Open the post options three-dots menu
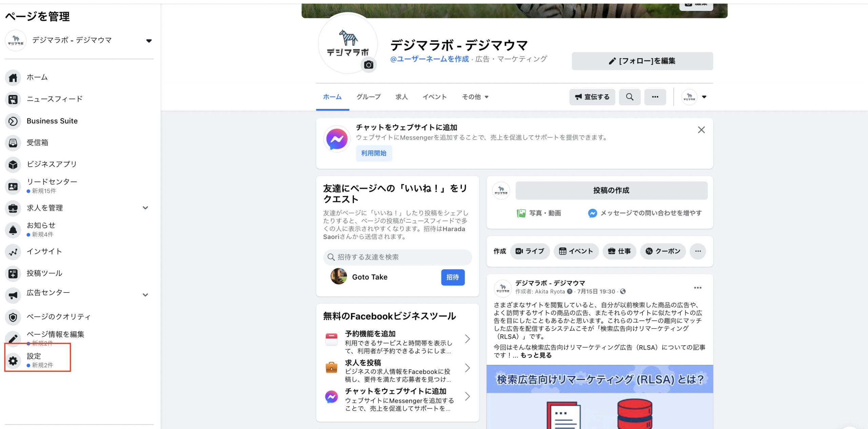This screenshot has width=868, height=429. [x=697, y=288]
